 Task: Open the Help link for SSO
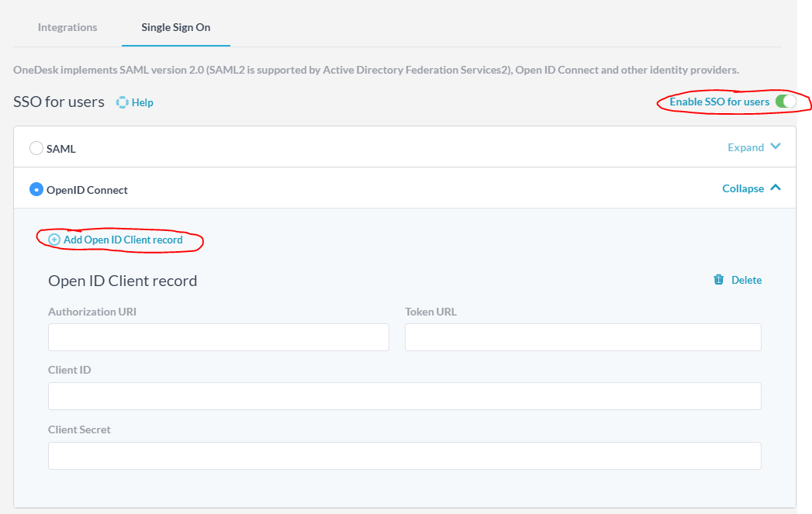pyautogui.click(x=141, y=102)
